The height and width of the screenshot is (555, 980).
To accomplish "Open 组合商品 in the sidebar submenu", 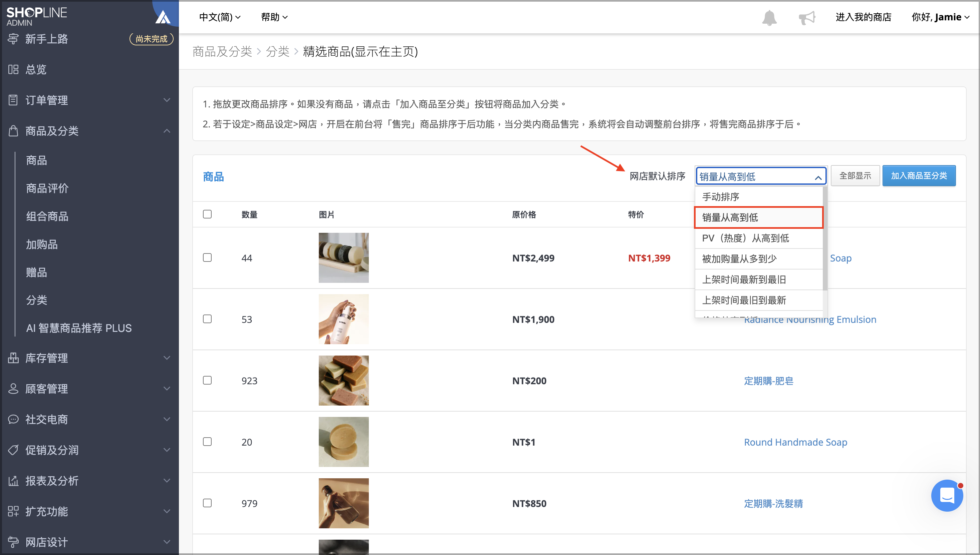I will pyautogui.click(x=47, y=216).
